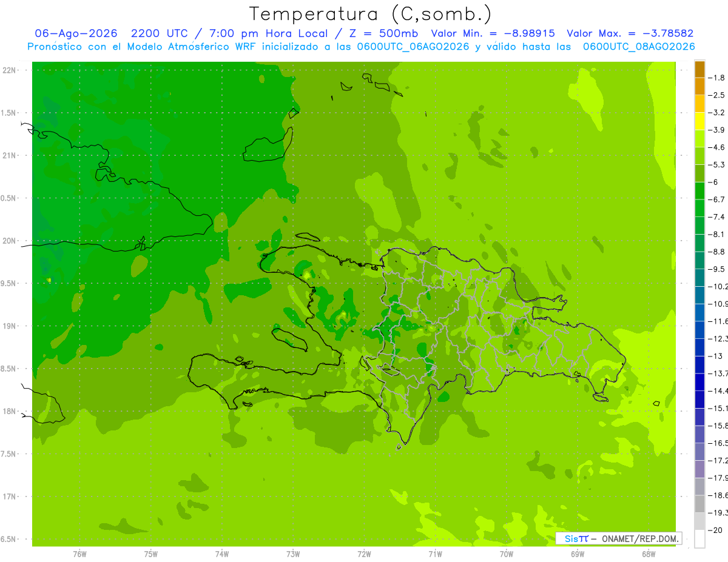Click the '-3.9' colorbar value

pyautogui.click(x=716, y=130)
